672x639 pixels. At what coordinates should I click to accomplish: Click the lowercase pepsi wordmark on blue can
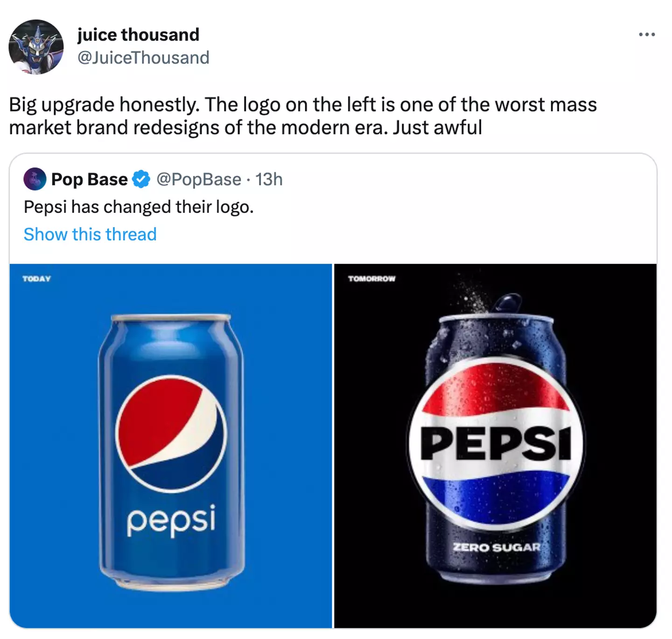point(171,520)
